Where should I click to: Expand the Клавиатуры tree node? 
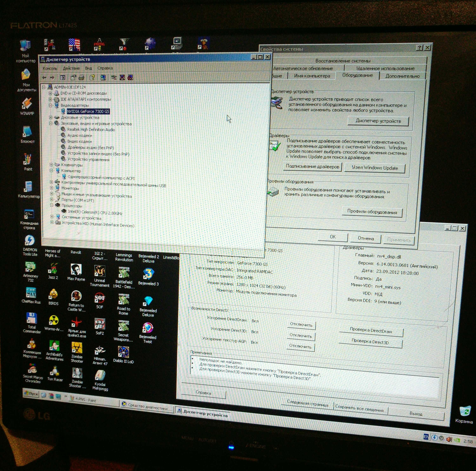click(51, 165)
